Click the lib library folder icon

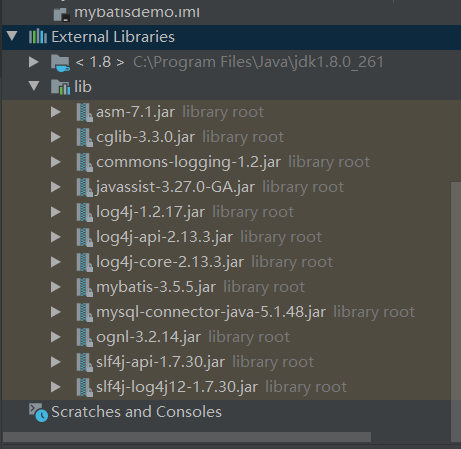pos(60,87)
